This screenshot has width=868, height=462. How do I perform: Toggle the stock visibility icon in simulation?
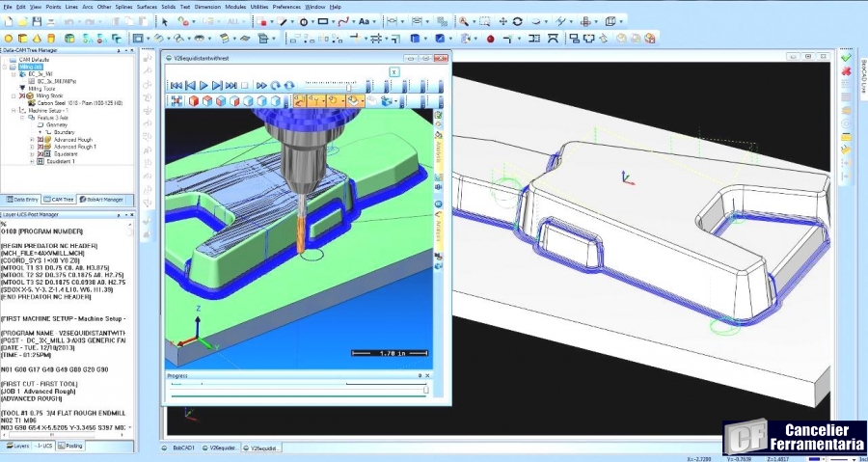coord(333,100)
